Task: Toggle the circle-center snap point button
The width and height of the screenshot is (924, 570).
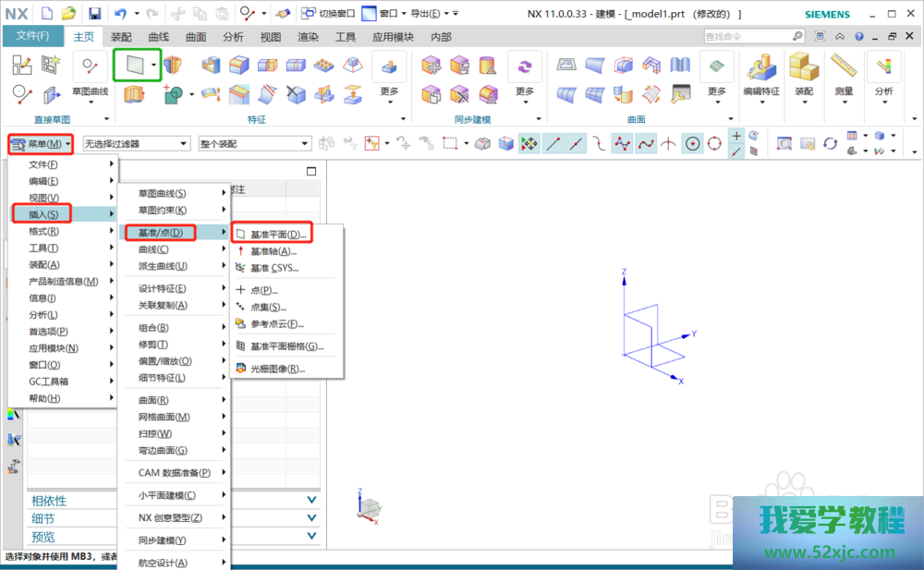Action: [x=692, y=143]
